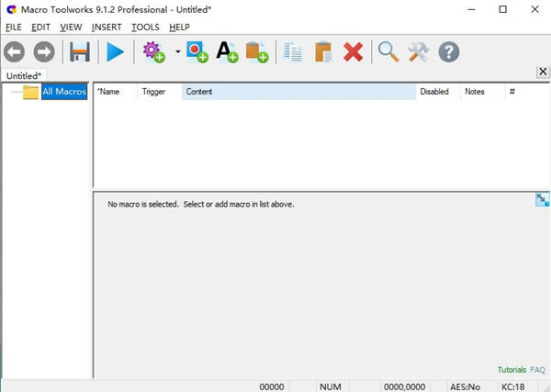Record a new macro with red dot icon

point(197,52)
